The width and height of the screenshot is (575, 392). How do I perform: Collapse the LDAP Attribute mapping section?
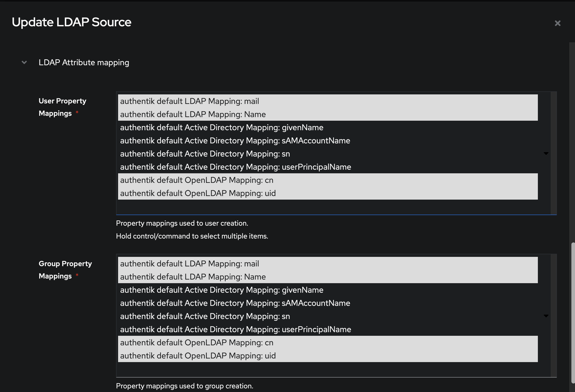(x=24, y=62)
